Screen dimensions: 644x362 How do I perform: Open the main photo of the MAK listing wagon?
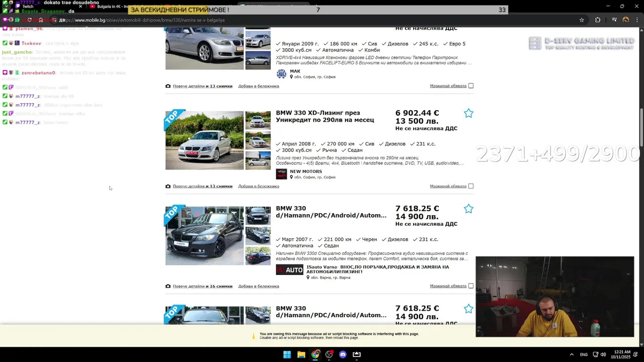(x=204, y=48)
